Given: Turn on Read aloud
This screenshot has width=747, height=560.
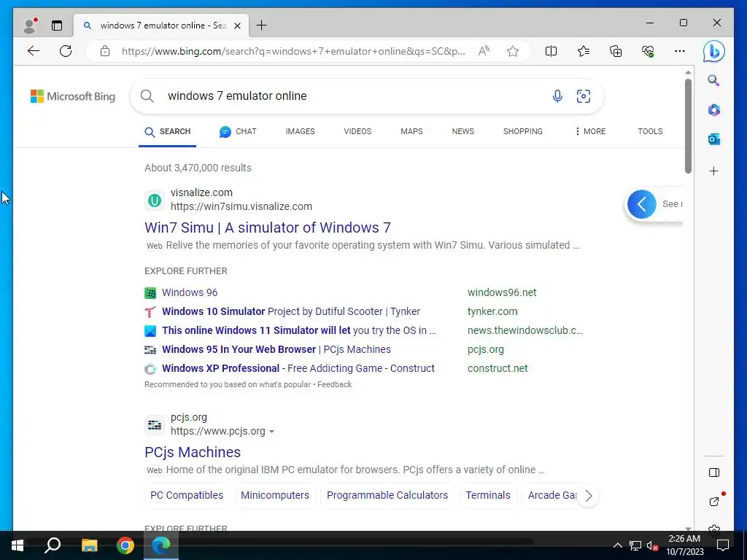Looking at the screenshot, I should (484, 51).
